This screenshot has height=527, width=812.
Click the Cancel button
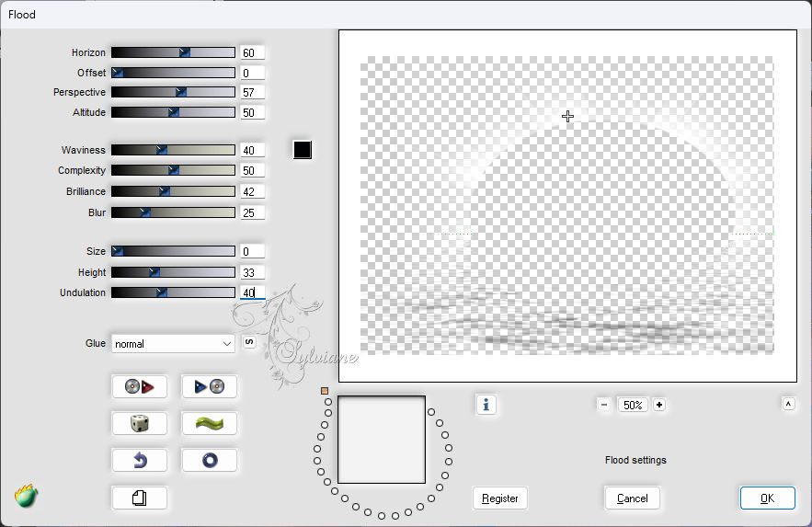click(632, 498)
